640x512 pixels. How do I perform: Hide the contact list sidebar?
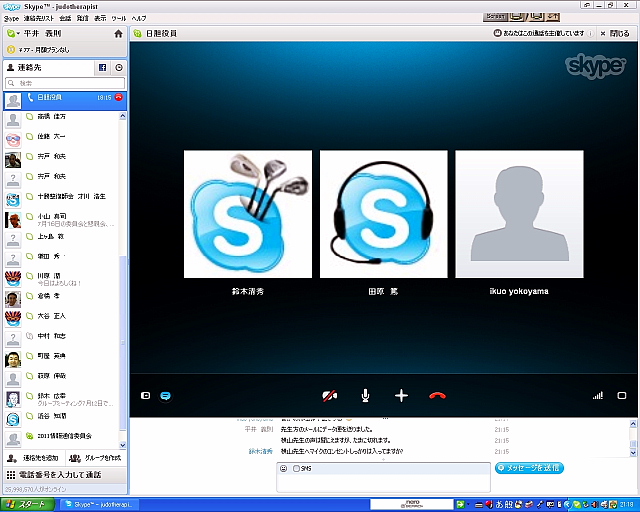point(145,395)
